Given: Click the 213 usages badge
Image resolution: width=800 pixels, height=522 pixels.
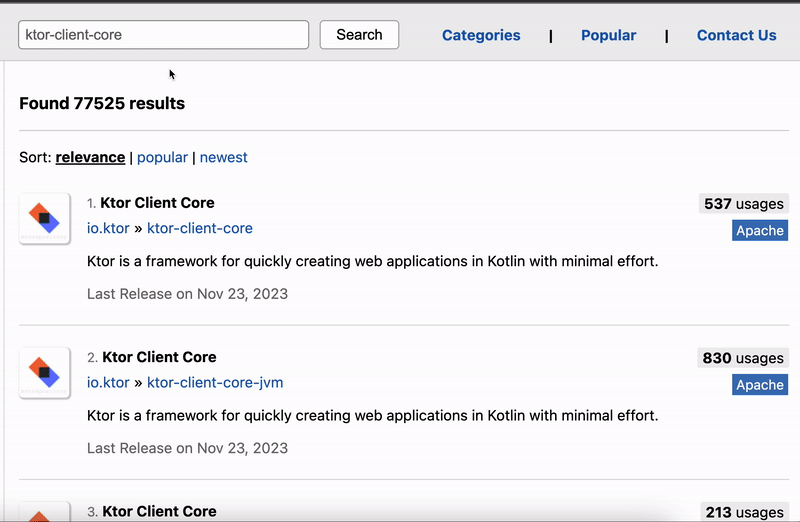Looking at the screenshot, I should pyautogui.click(x=745, y=512).
